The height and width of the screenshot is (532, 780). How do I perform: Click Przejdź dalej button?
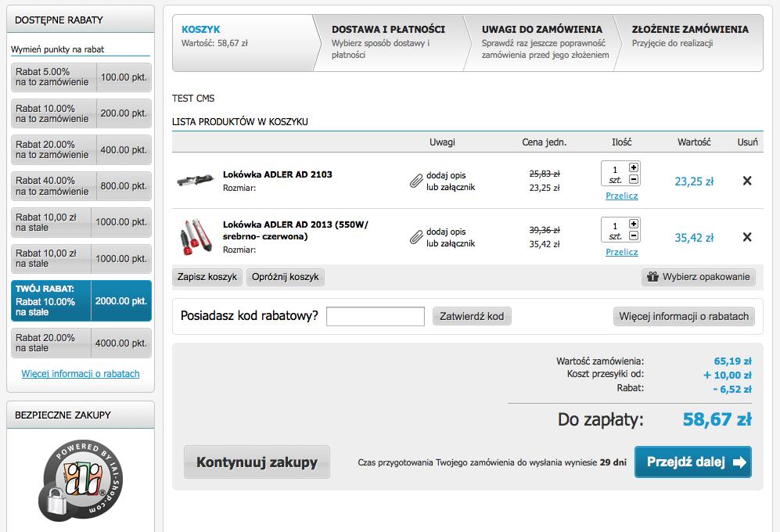(693, 462)
